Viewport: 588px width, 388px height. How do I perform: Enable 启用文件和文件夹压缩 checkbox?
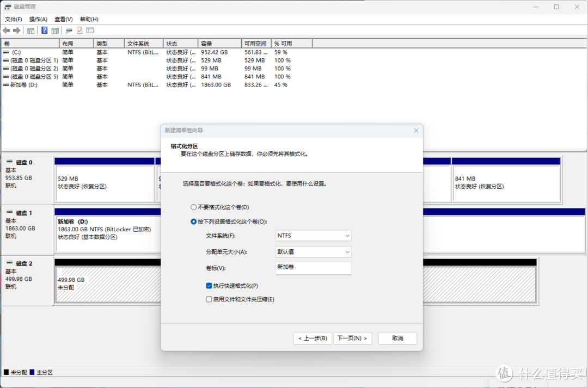[209, 299]
